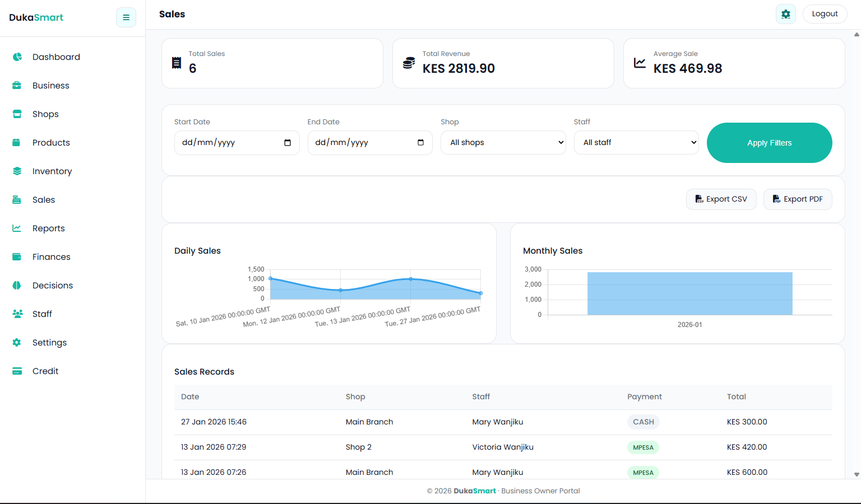Click the Inventory layers icon
This screenshot has height=504, width=861.
[17, 171]
